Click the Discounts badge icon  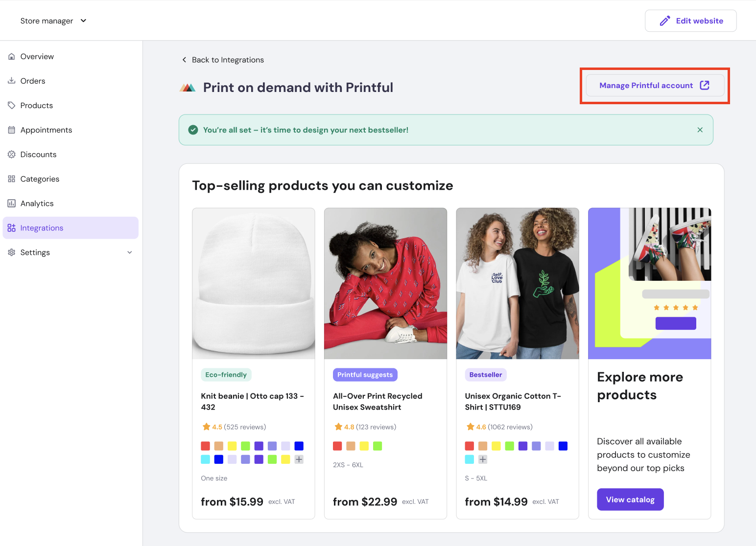[12, 155]
